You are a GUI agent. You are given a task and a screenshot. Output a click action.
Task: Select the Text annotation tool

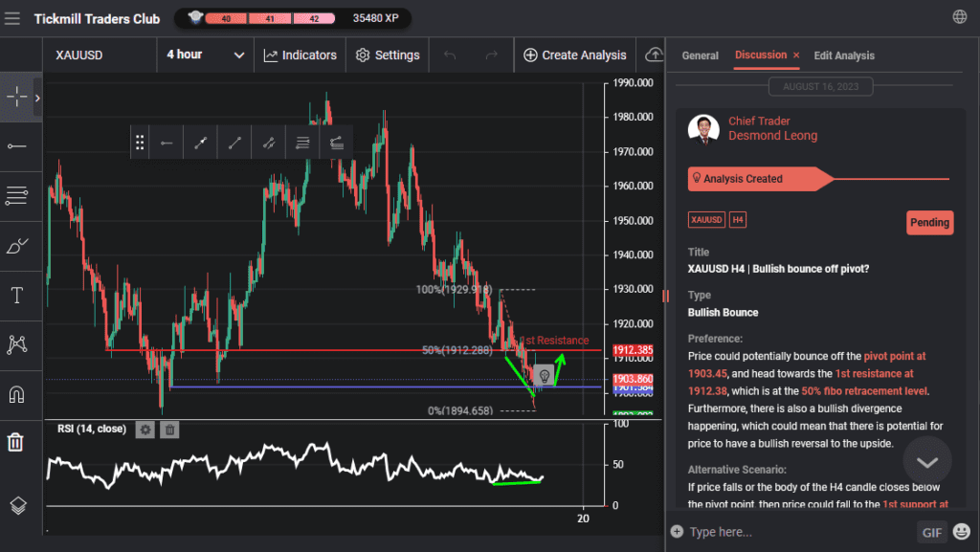click(16, 295)
